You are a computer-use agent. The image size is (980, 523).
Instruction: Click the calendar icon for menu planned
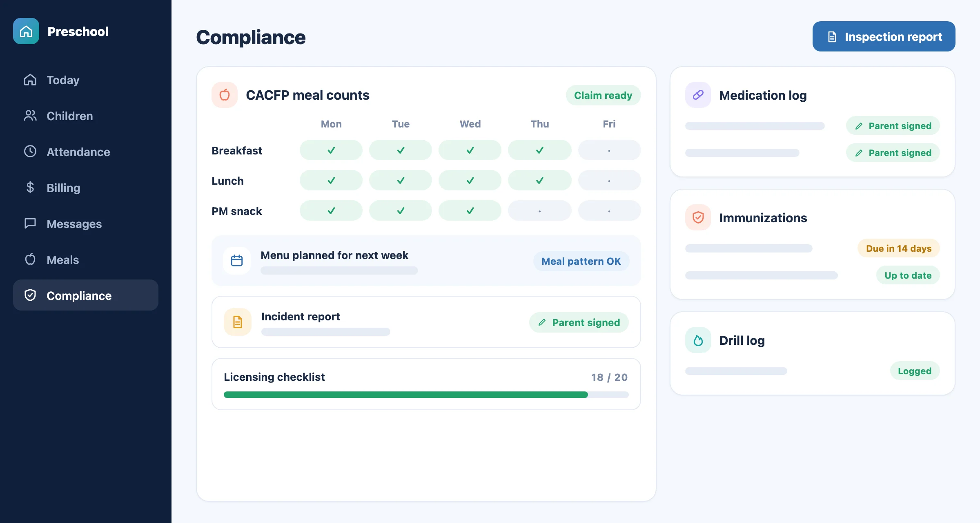237,261
